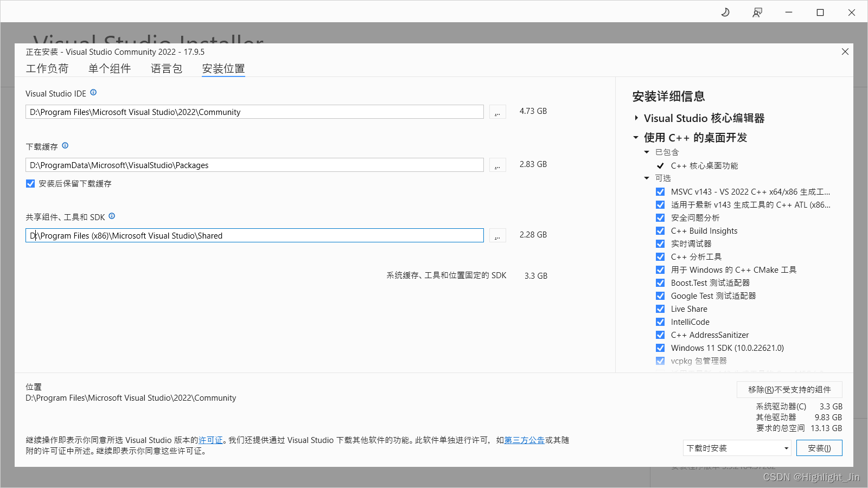The height and width of the screenshot is (488, 868).
Task: Click the 4.73 GB IDE size value
Action: (x=533, y=111)
